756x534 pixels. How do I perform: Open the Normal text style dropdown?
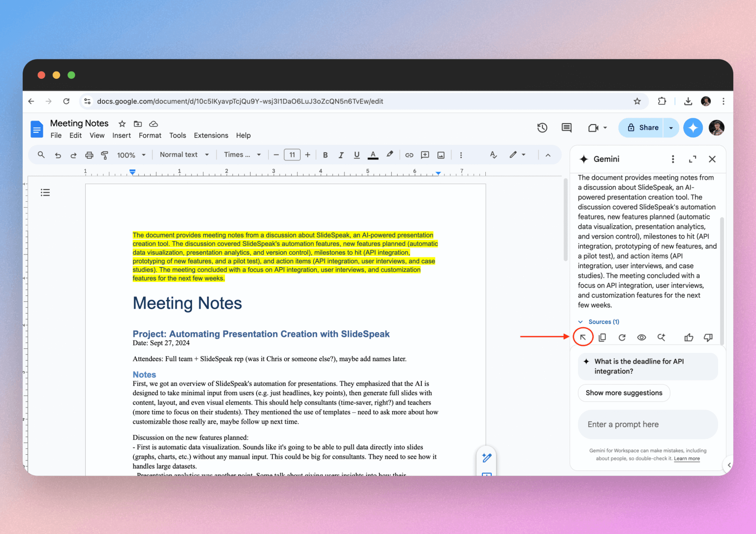pyautogui.click(x=184, y=155)
